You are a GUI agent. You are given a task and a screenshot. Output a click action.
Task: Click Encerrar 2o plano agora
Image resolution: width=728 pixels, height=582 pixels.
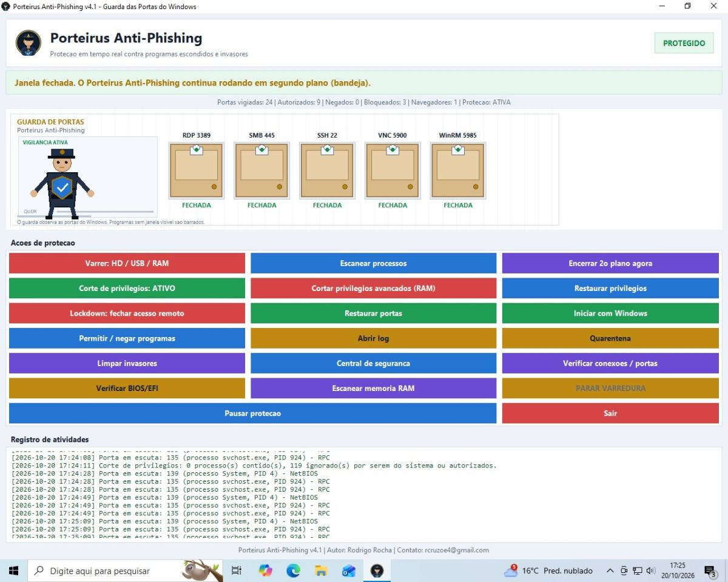(x=610, y=263)
